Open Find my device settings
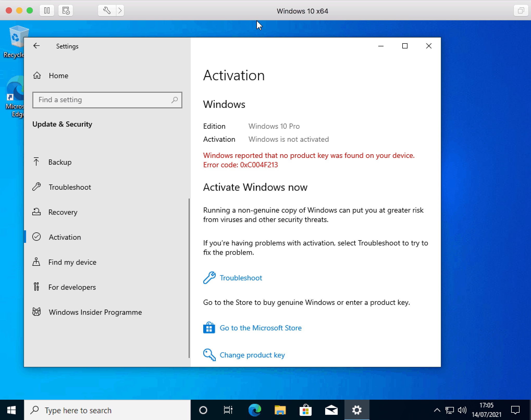 click(x=72, y=262)
